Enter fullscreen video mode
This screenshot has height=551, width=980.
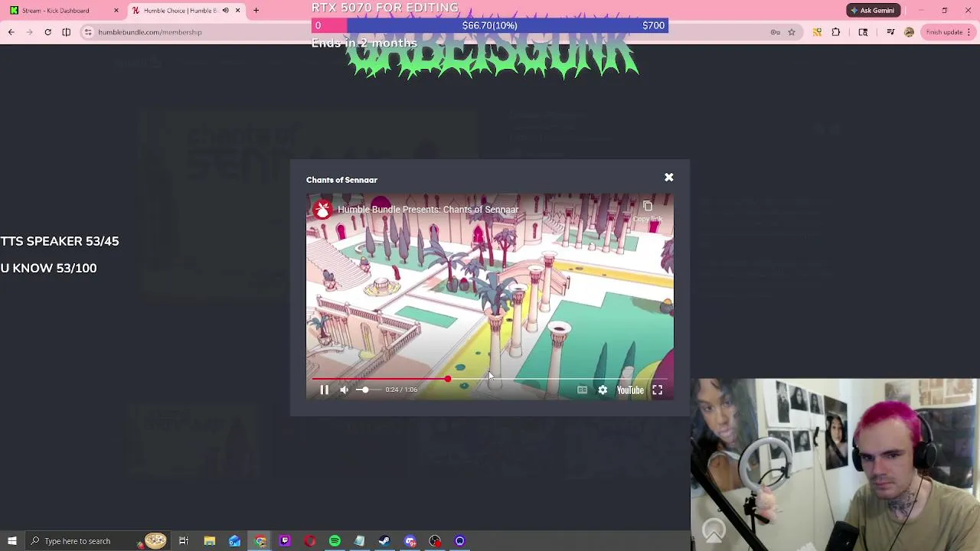657,390
